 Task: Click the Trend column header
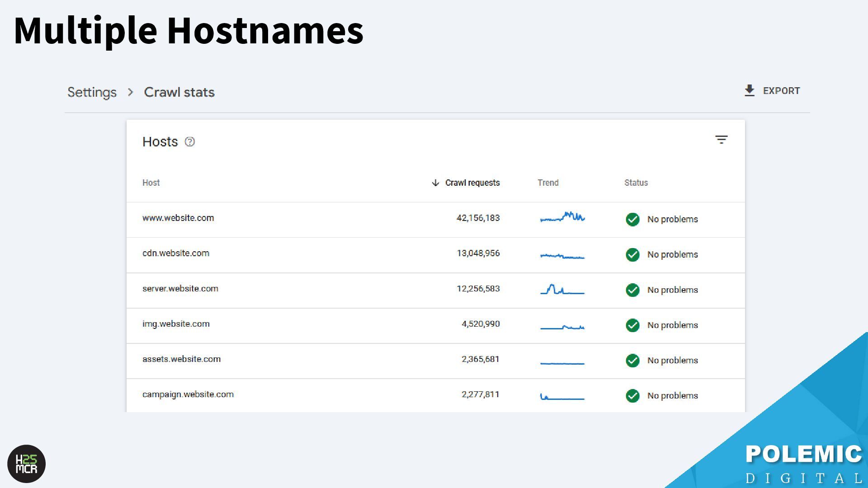coord(548,183)
